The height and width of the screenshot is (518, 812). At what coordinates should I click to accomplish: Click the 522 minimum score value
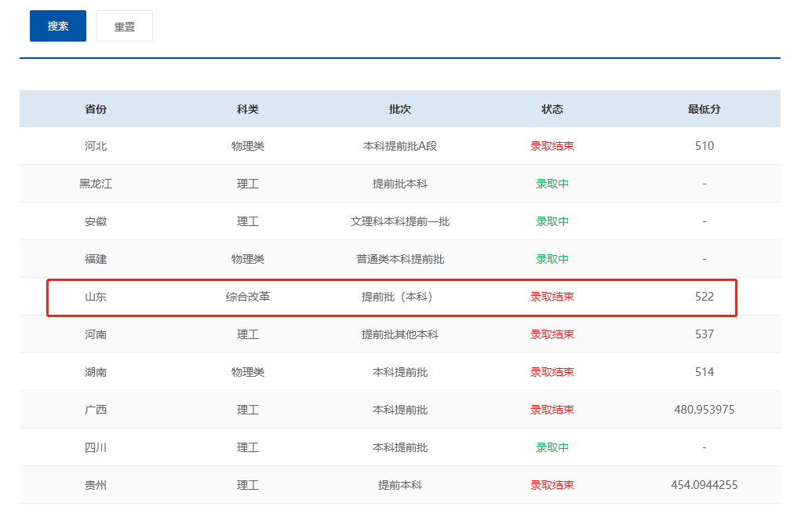pos(705,297)
